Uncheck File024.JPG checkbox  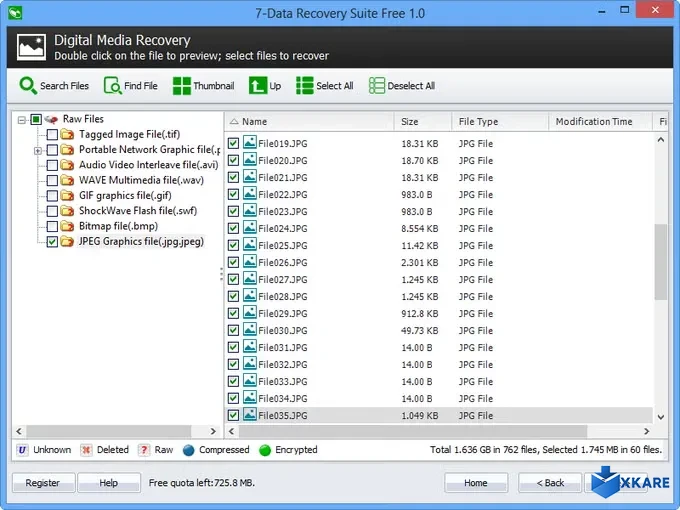233,229
